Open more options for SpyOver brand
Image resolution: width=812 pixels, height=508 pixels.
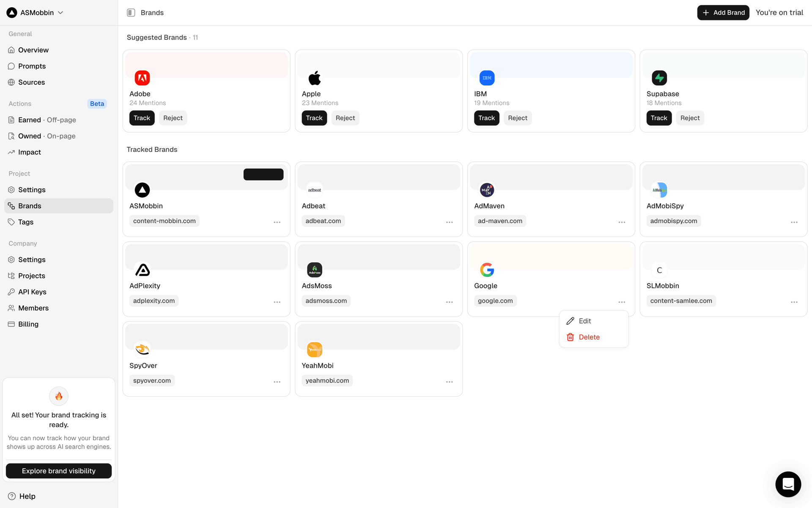[277, 382]
